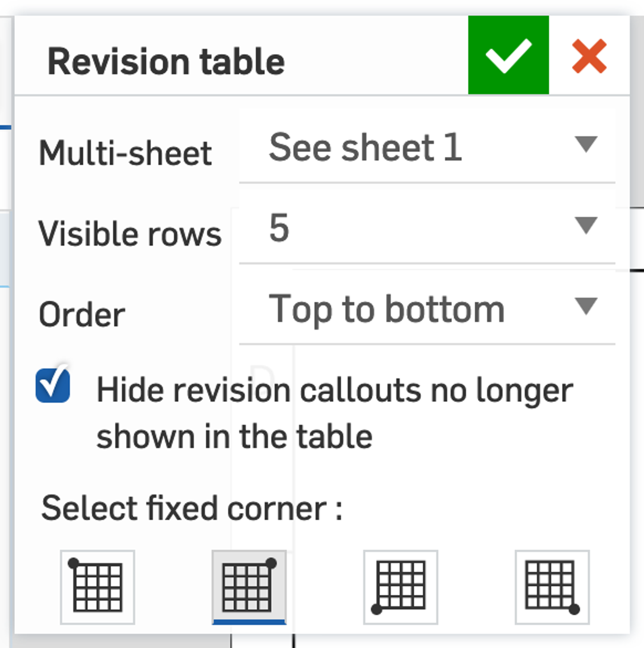
Task: Select top-left fixed corner icon
Action: (x=97, y=587)
